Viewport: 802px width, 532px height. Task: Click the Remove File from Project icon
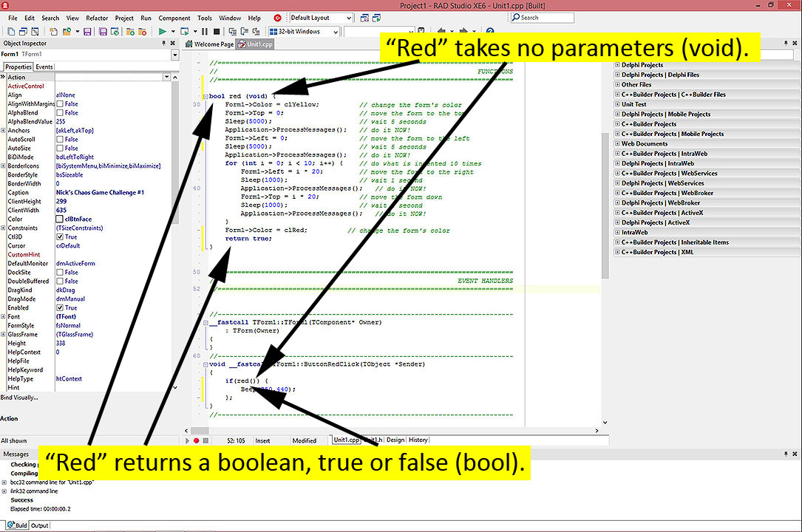143,32
